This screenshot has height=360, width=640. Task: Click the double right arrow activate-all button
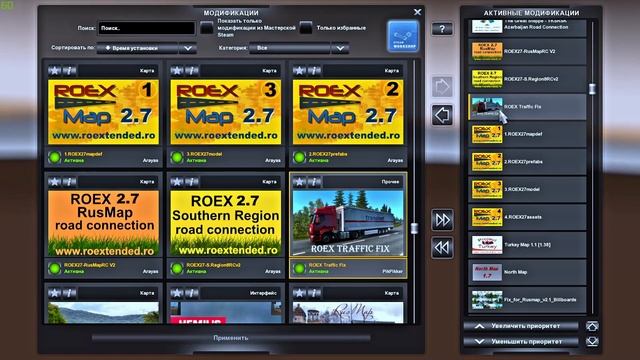(442, 220)
